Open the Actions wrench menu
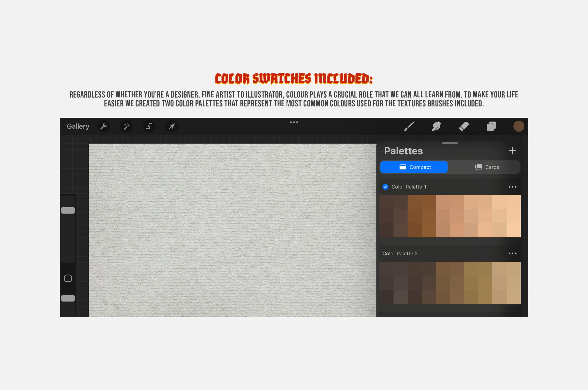The width and height of the screenshot is (588, 390). [104, 126]
